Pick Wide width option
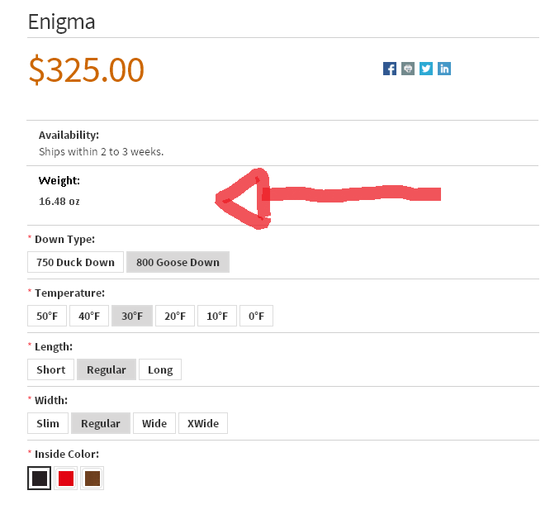This screenshot has height=524, width=550. click(x=154, y=423)
